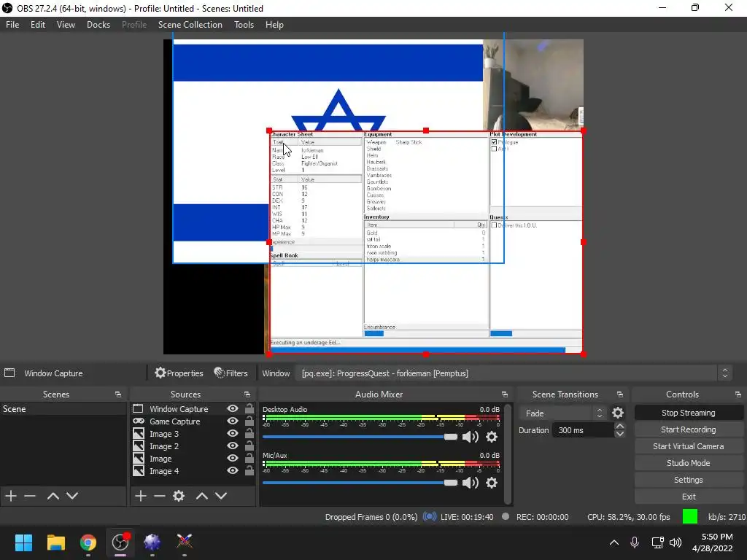Click Start Recording
Image resolution: width=747 pixels, height=560 pixels.
[x=689, y=429]
